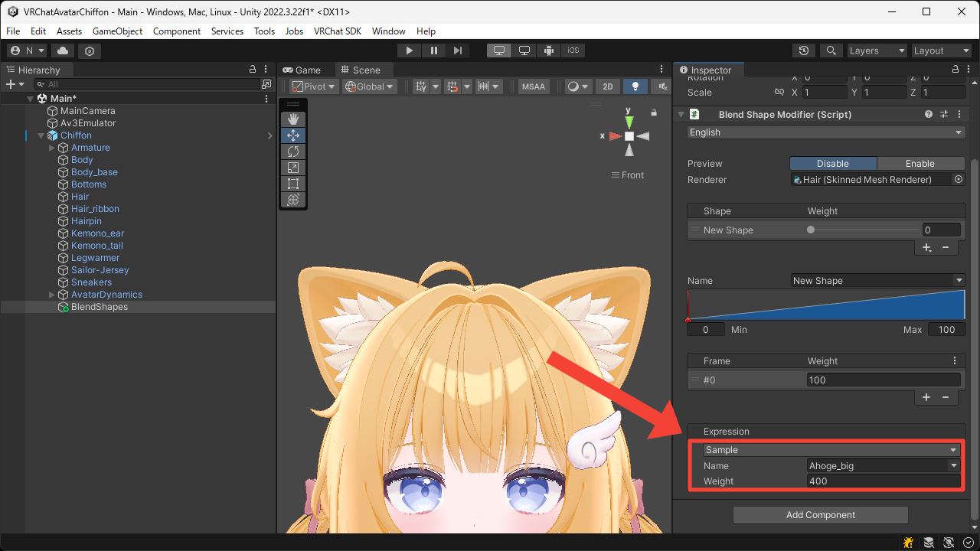Open the English language dropdown
The width and height of the screenshot is (980, 551).
coord(825,132)
